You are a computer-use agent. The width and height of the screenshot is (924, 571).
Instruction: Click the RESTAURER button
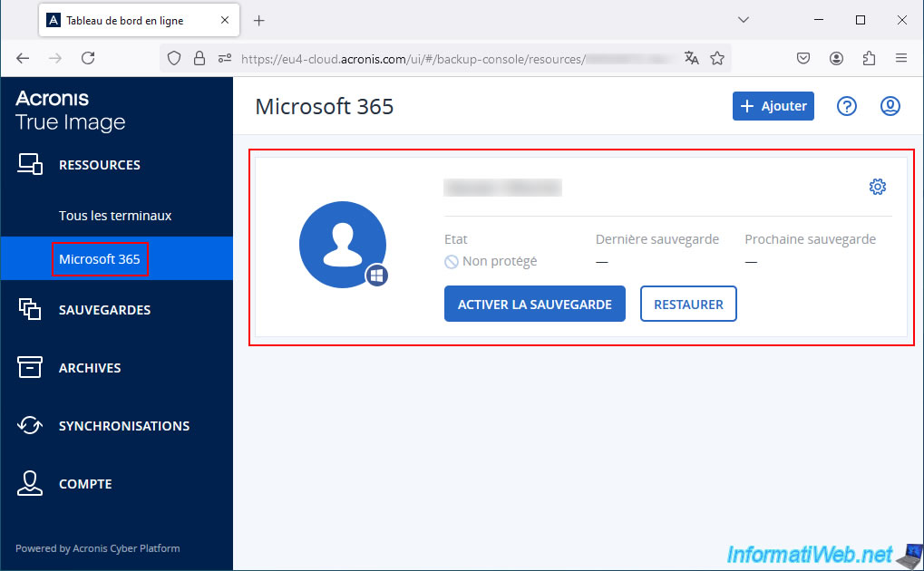(688, 304)
